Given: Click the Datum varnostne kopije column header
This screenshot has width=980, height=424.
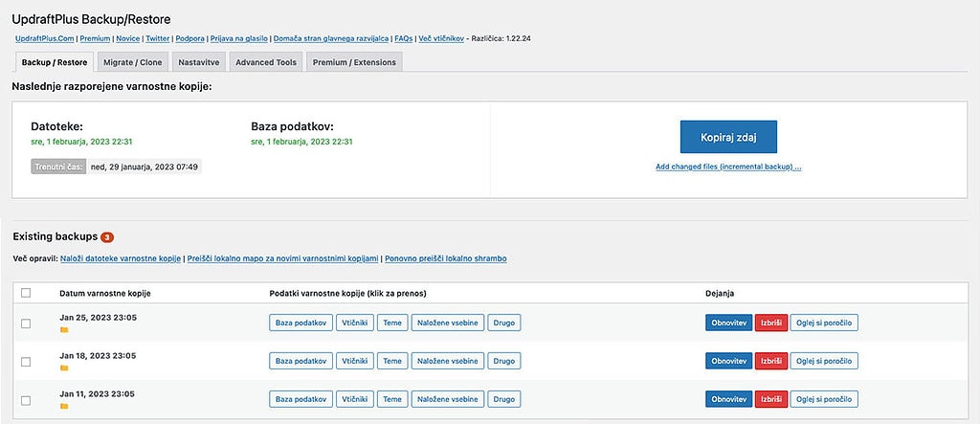Looking at the screenshot, I should [105, 293].
